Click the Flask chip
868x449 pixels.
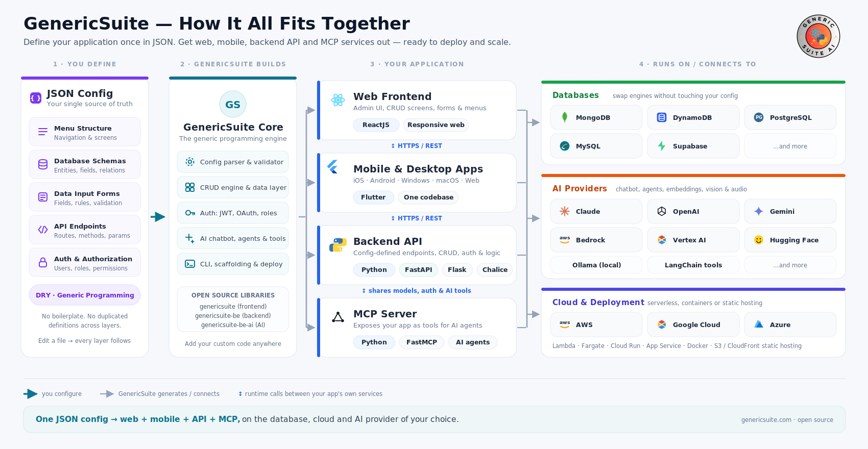(x=457, y=270)
